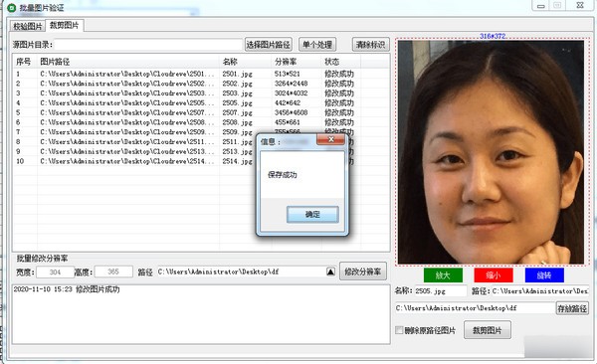
Task: Click the 裁剪图片 crop button
Action: pyautogui.click(x=488, y=330)
